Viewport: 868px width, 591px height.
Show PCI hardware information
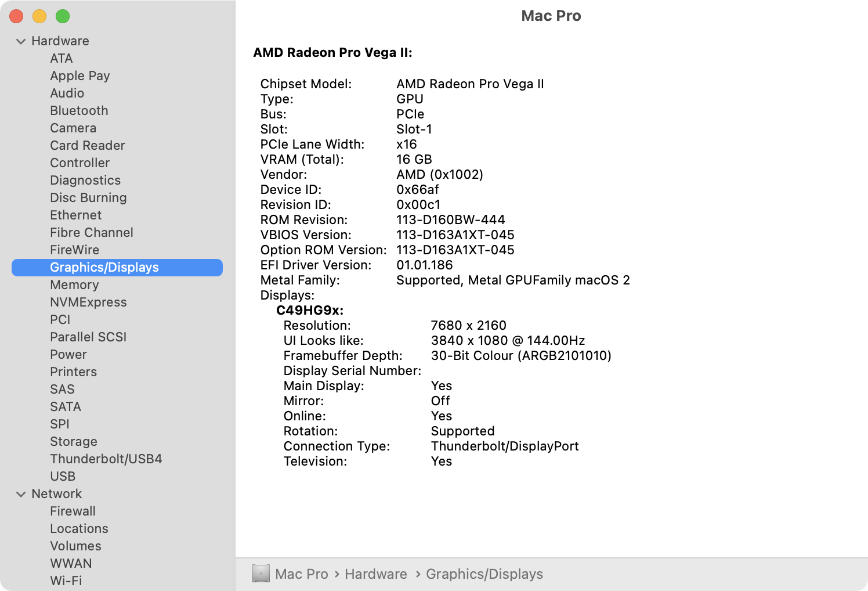[60, 320]
